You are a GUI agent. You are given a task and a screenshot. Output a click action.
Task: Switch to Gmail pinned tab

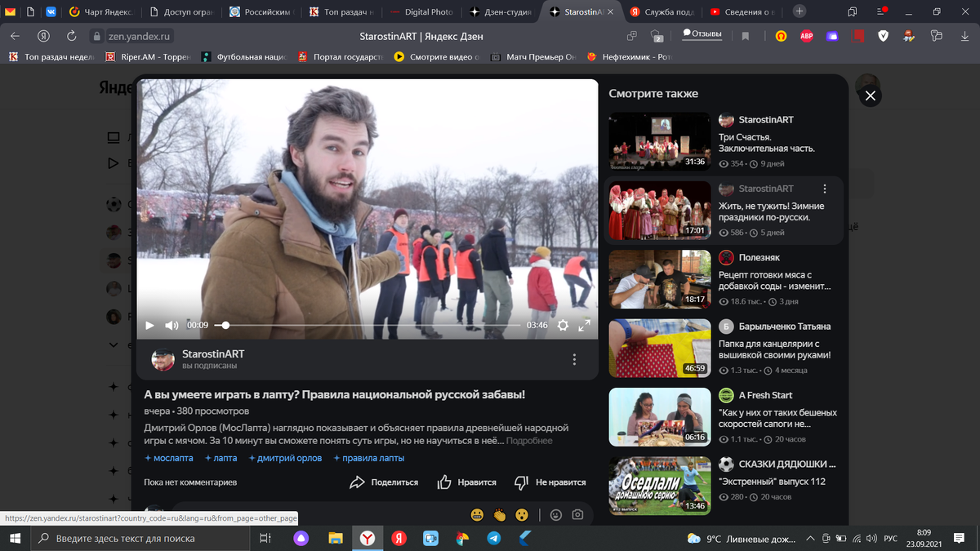[10, 11]
